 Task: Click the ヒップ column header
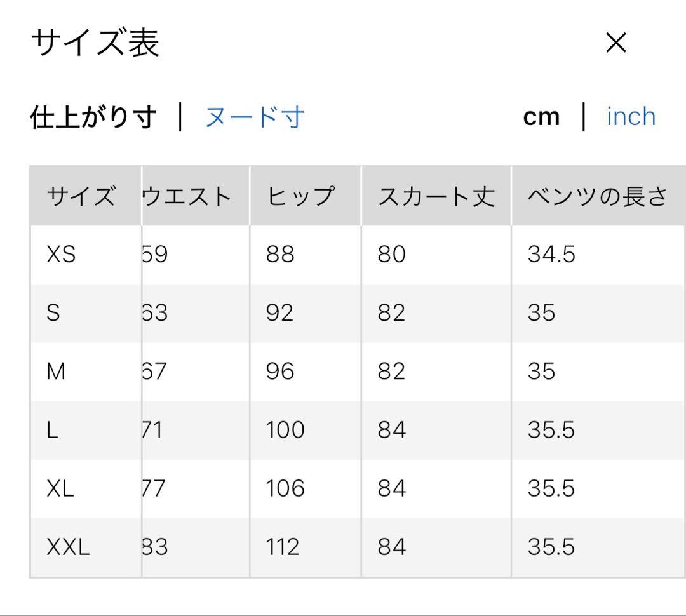pyautogui.click(x=300, y=196)
